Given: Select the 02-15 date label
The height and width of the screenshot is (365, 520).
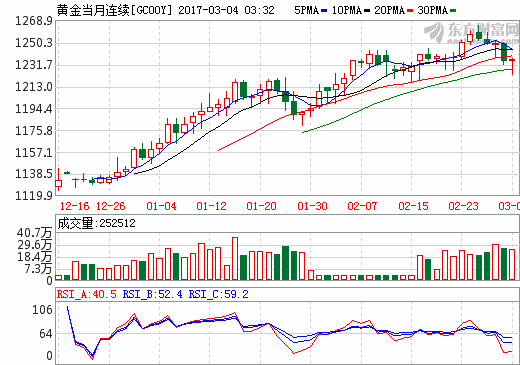Looking at the screenshot, I should point(413,206).
